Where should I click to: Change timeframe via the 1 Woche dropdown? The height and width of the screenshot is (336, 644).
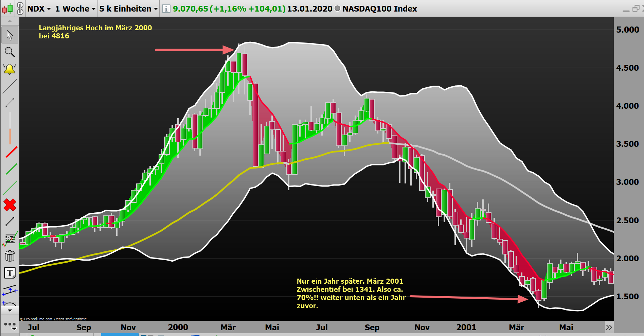point(75,8)
